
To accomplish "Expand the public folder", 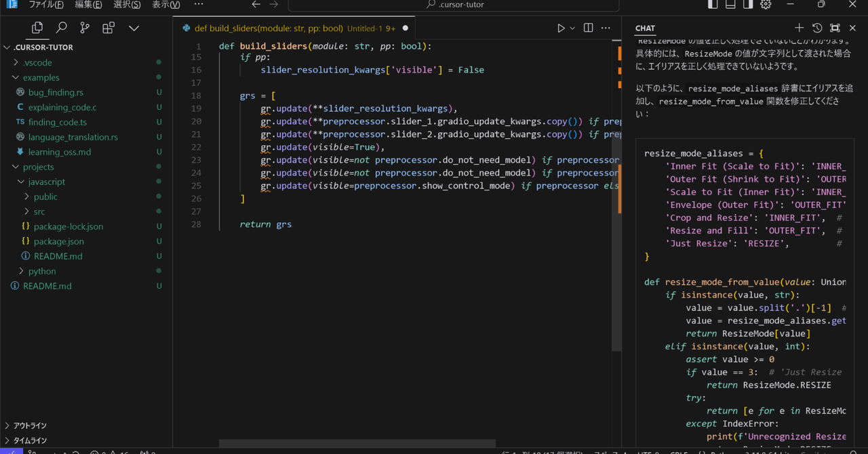I will 45,197.
